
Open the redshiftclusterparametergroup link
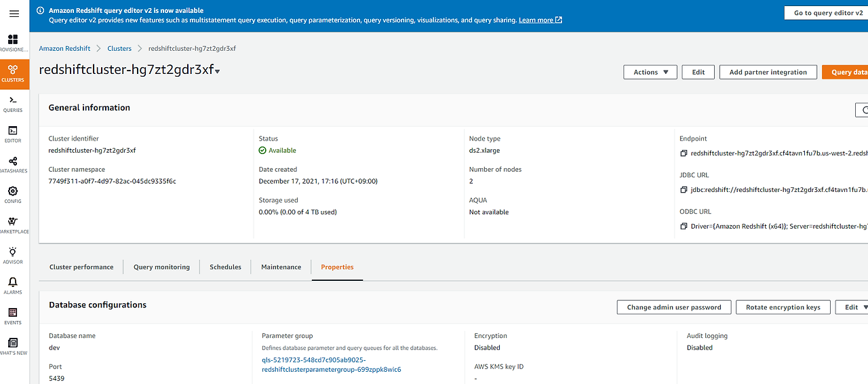point(331,364)
